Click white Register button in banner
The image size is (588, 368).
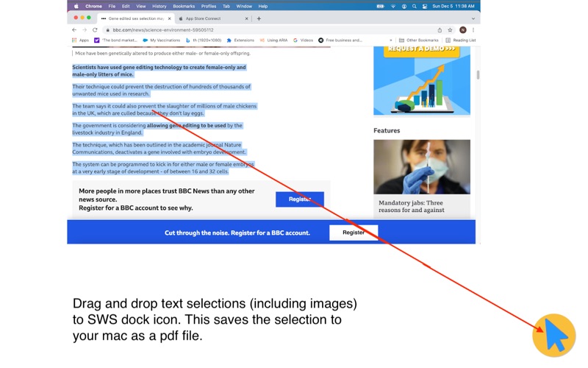tap(354, 233)
